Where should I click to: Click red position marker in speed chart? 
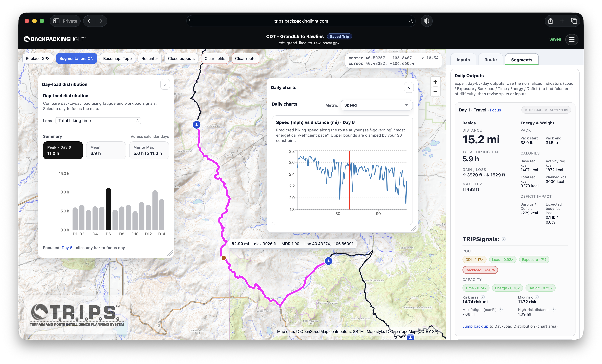pyautogui.click(x=350, y=180)
